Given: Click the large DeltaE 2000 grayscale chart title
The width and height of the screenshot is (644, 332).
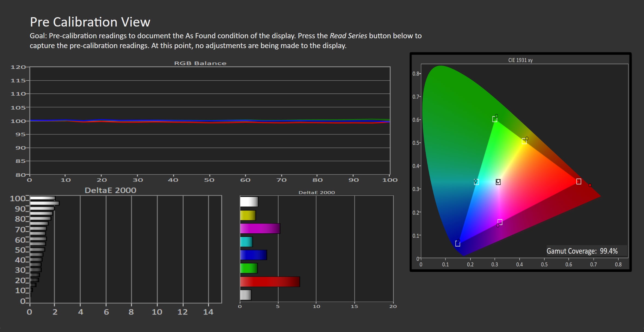Looking at the screenshot, I should coord(111,190).
